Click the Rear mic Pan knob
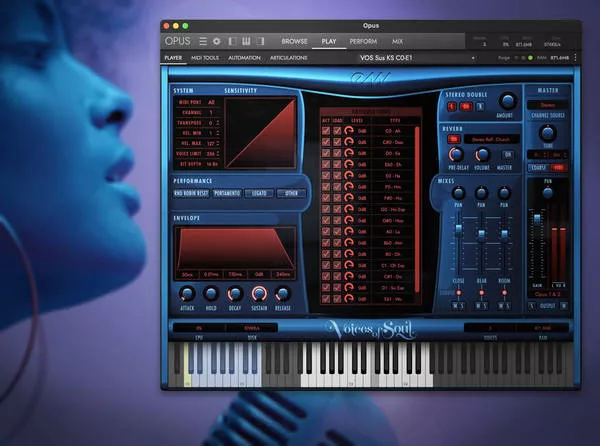Screen dimensions: 600x446 tap(481, 193)
